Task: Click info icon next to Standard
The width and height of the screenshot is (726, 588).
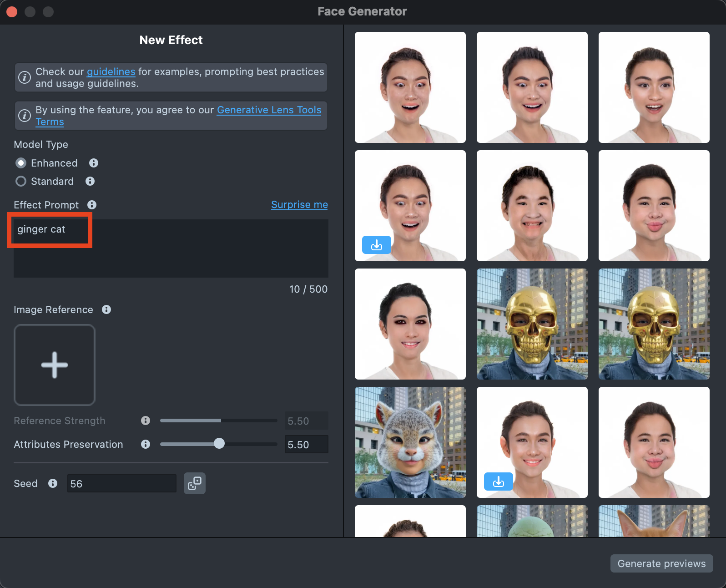Action: [x=90, y=181]
